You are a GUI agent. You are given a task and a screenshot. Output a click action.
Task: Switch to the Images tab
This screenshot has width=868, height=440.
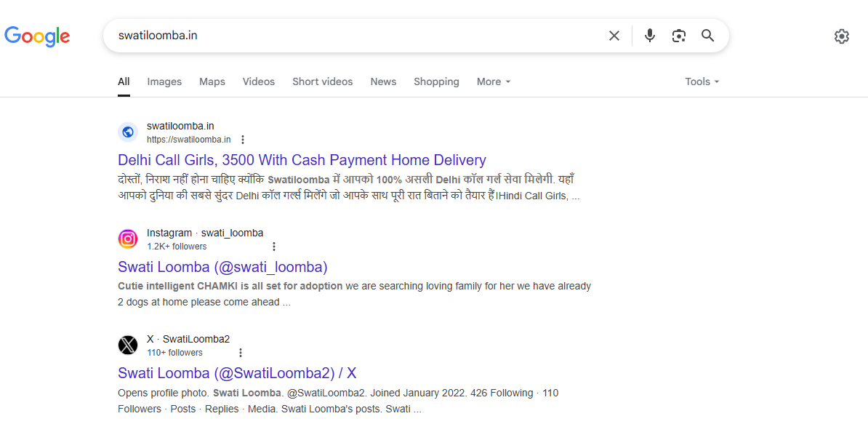pos(164,82)
